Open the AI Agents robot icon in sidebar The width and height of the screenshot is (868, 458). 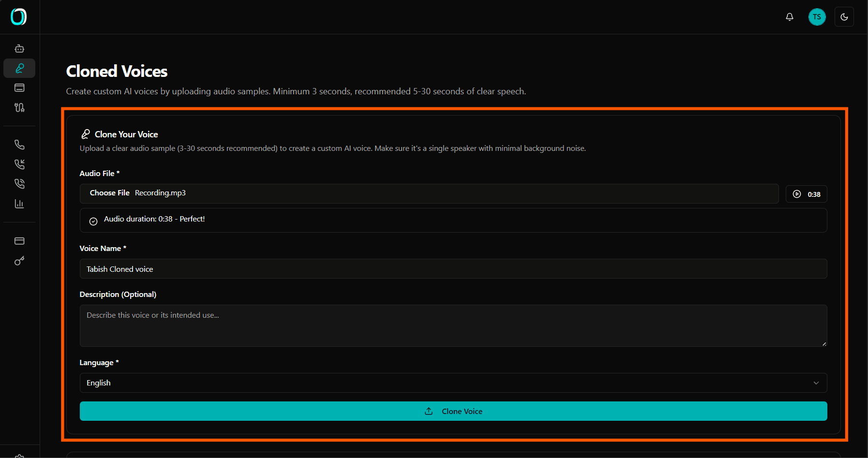pos(19,48)
